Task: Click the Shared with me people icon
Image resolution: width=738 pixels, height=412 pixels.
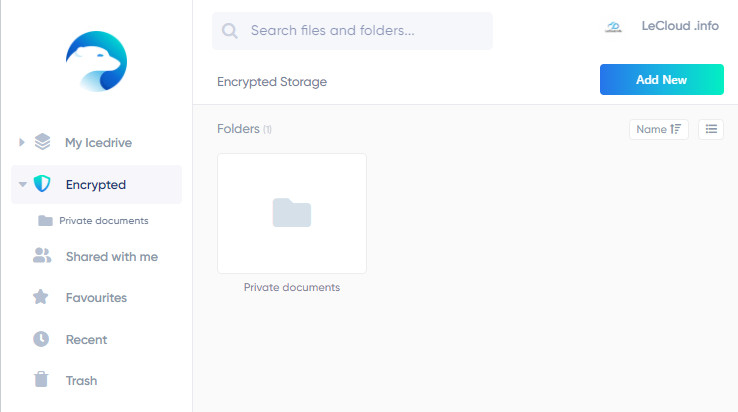Action: click(x=42, y=256)
